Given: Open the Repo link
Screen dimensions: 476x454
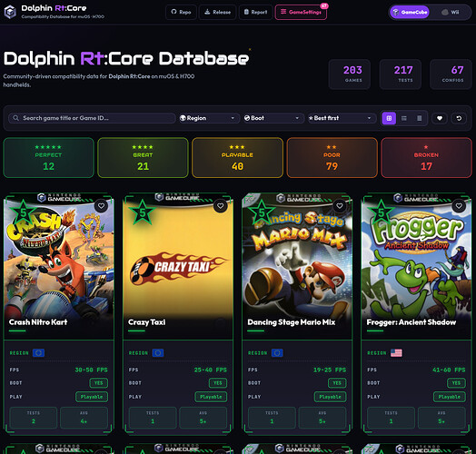Looking at the screenshot, I should click(181, 12).
